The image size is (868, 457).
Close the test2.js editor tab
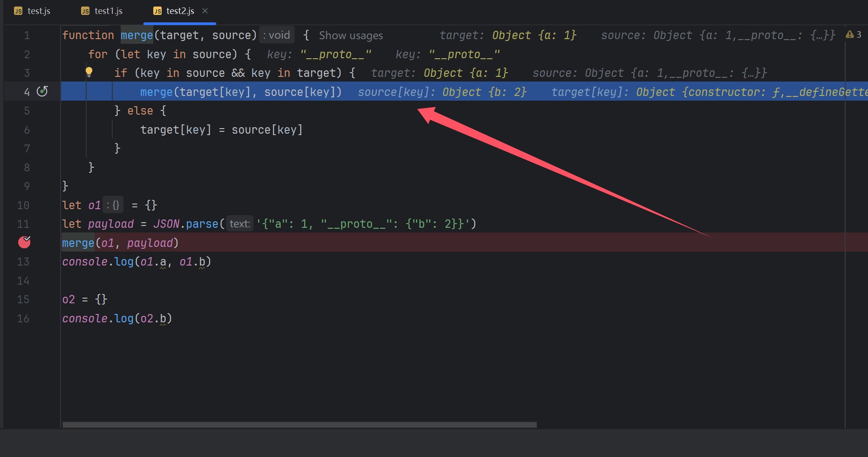coord(205,11)
